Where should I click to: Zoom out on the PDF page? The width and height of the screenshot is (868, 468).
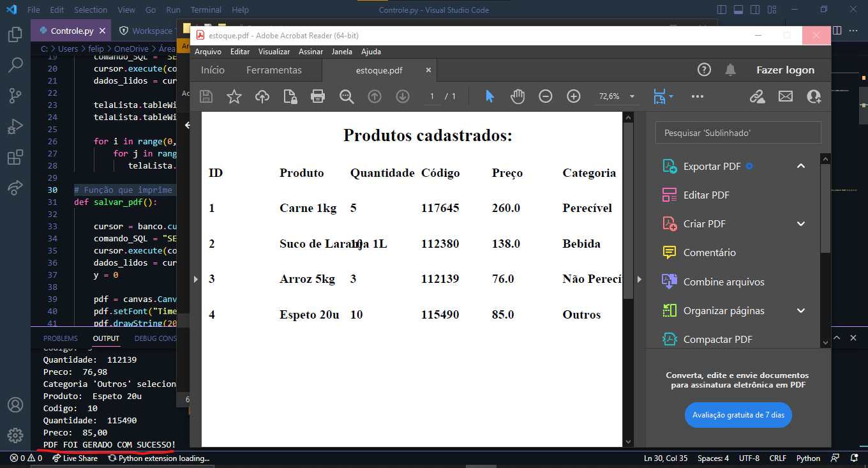pos(545,96)
